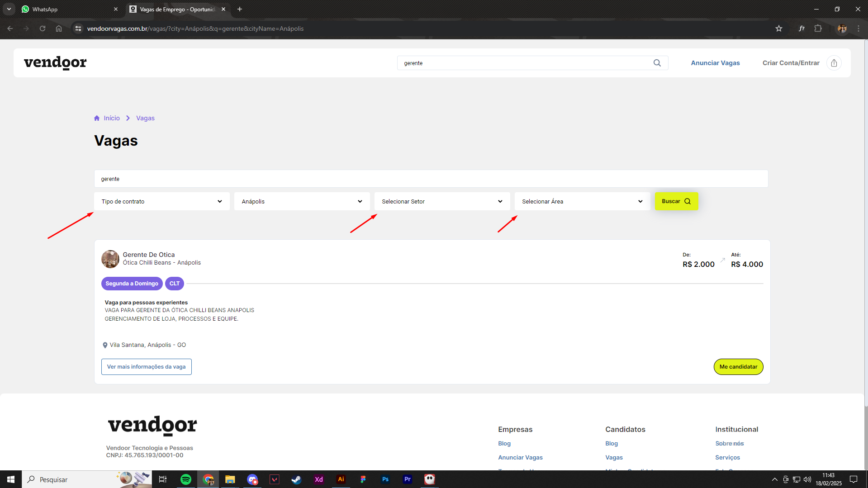The width and height of the screenshot is (868, 488).
Task: Open the Selecionar Área dropdown
Action: tap(582, 201)
